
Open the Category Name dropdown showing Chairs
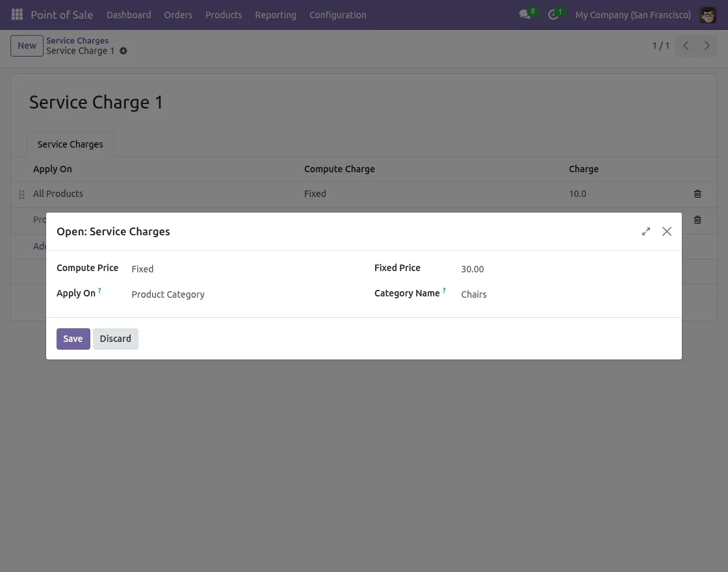(474, 294)
